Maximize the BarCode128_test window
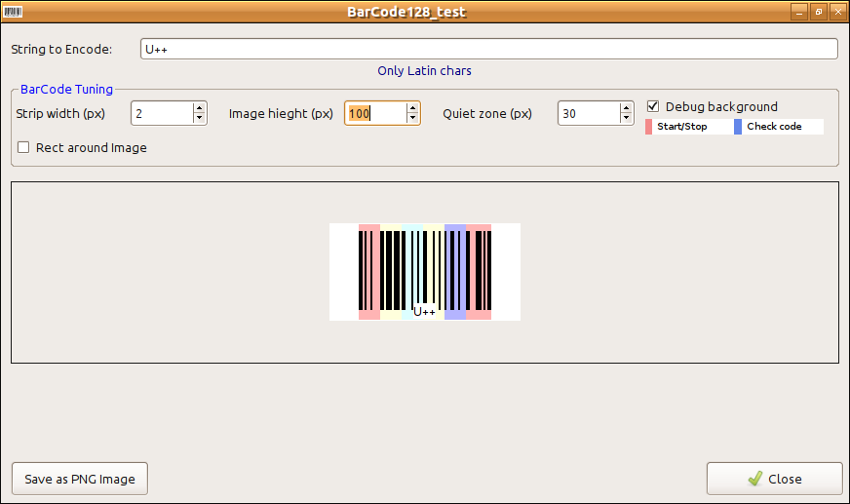The image size is (850, 504). click(818, 12)
